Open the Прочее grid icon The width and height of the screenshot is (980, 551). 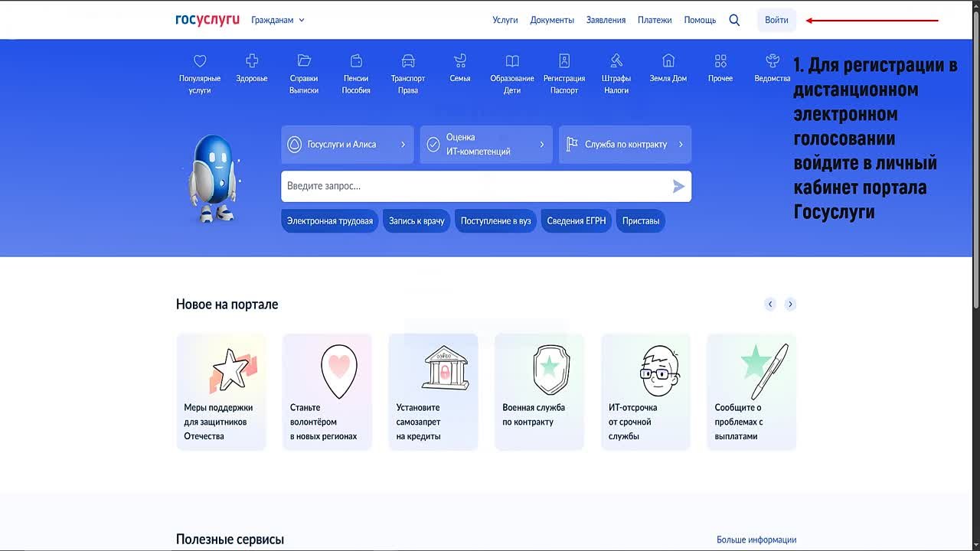[720, 60]
